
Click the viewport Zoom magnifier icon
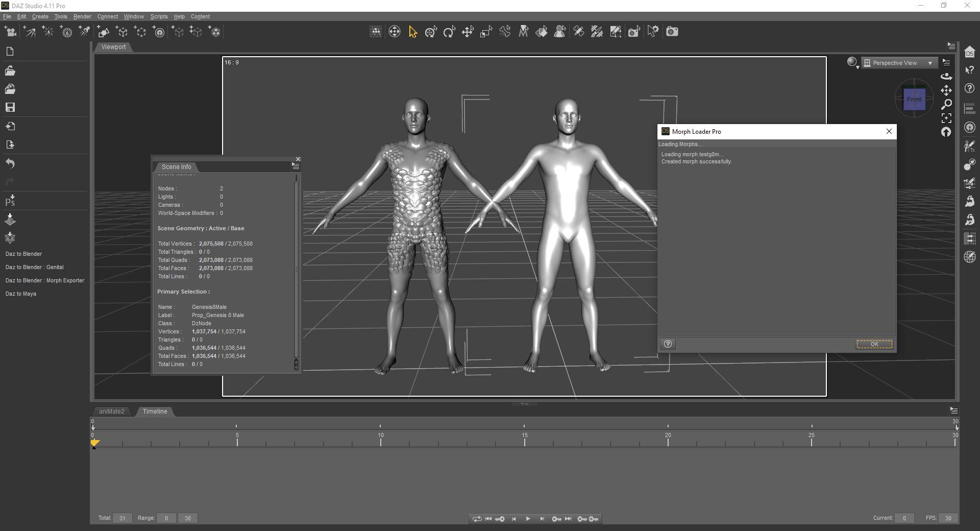(946, 104)
